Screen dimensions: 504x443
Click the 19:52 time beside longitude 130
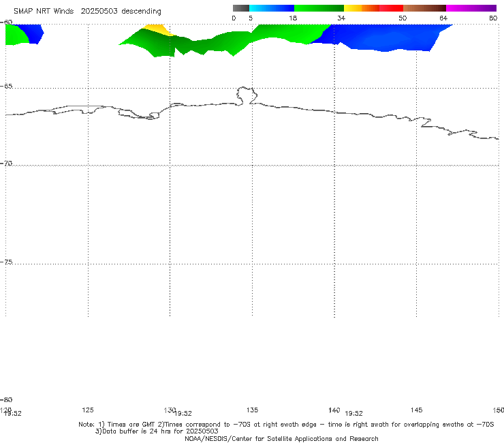(x=183, y=414)
